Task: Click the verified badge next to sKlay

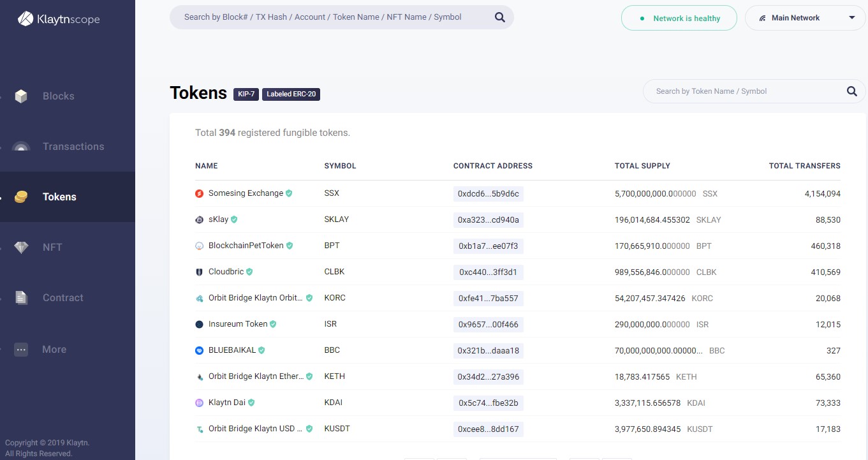Action: (x=234, y=219)
